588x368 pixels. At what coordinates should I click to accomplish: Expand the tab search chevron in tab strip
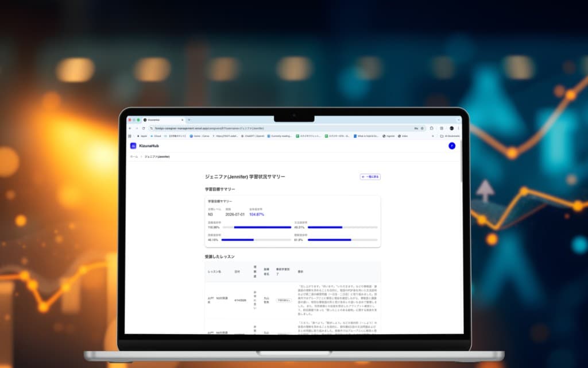[459, 120]
